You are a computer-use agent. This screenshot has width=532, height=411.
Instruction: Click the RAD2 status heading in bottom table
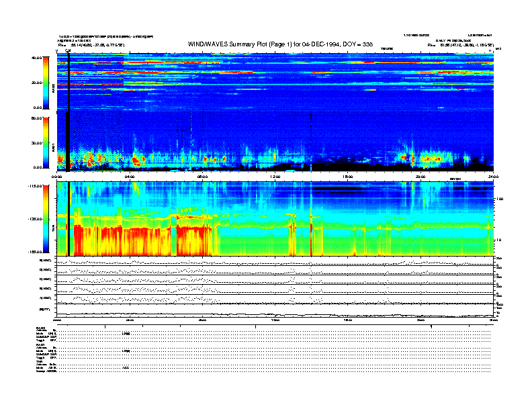coord(41,327)
